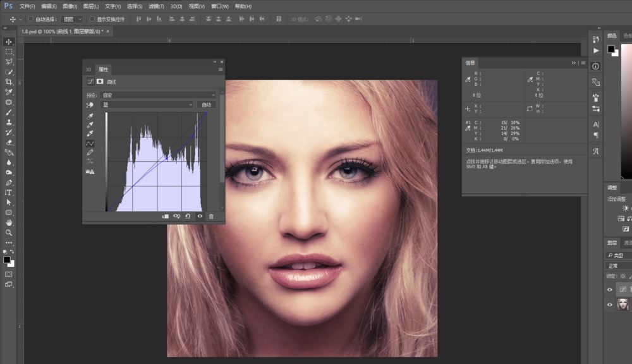This screenshot has height=364, width=632.
Task: Click the on-image targeted adjustment hand in Curves
Action: point(90,105)
